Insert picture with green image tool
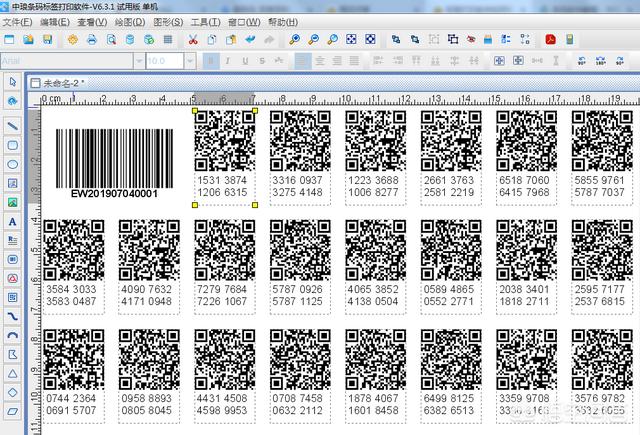640x435 pixels. (13, 202)
